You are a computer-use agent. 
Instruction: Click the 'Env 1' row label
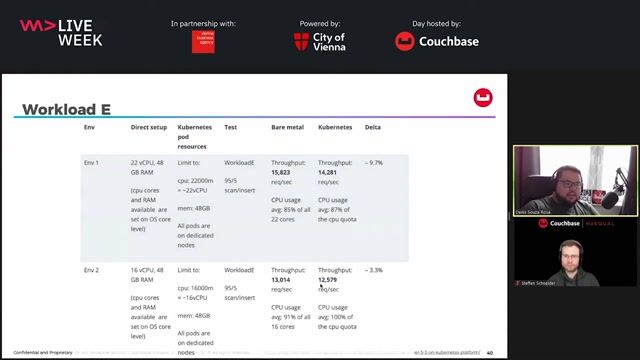coord(91,162)
